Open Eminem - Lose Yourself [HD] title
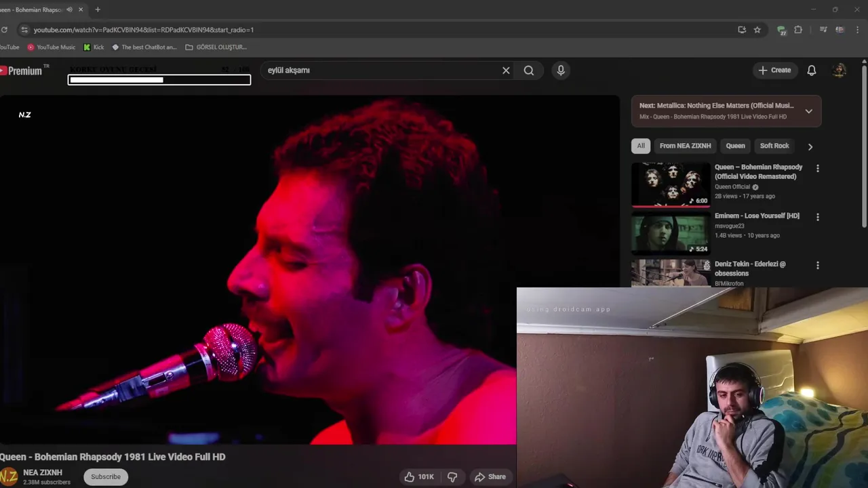Screen dimensions: 868x488 coord(757,216)
